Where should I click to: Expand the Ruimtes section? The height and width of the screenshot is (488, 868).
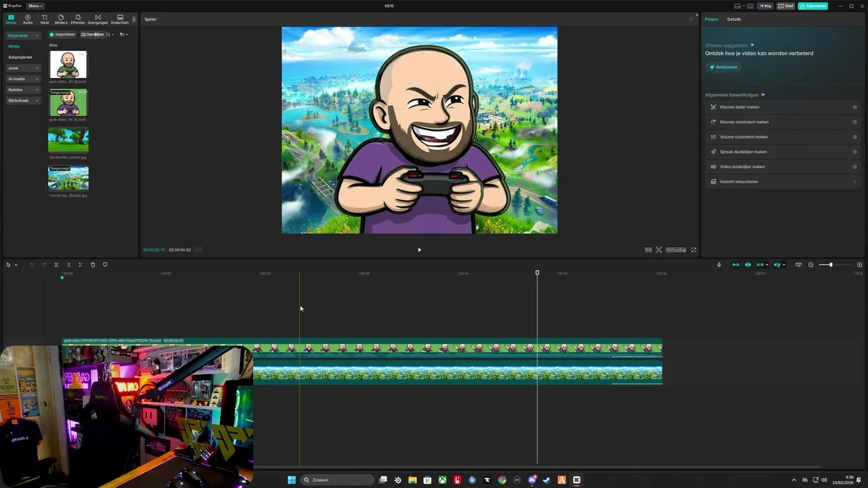click(x=22, y=89)
